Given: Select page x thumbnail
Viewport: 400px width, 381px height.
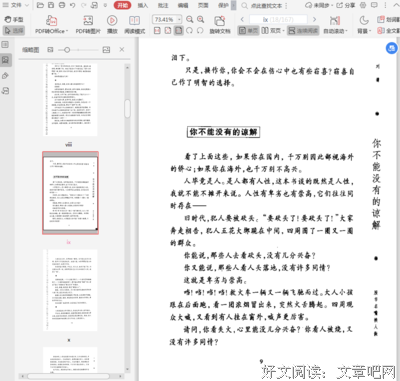Looking at the screenshot, I should click(x=70, y=290).
